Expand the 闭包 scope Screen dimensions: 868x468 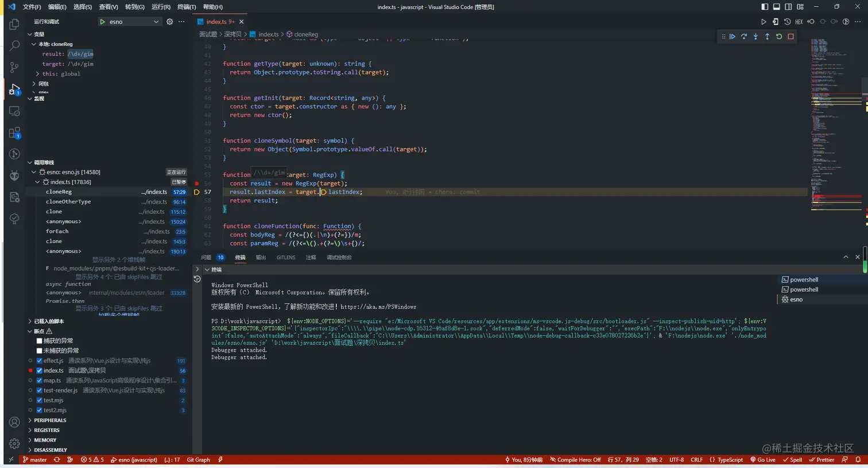(x=44, y=84)
